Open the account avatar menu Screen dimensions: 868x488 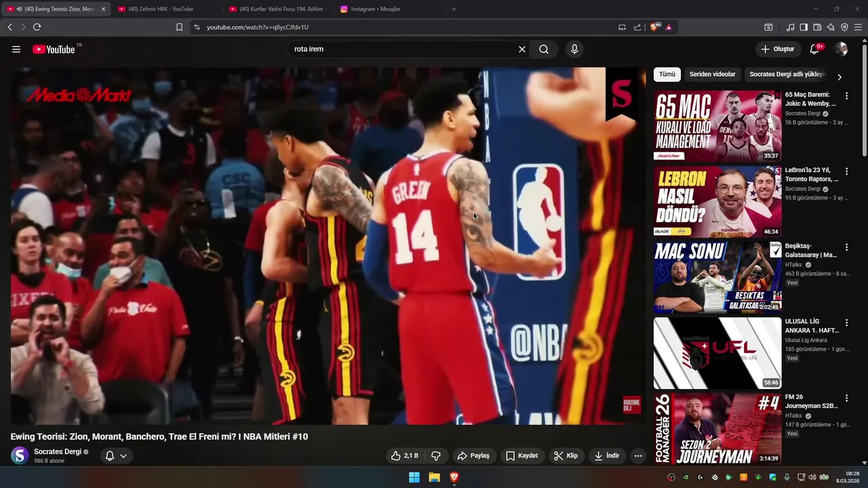[x=841, y=49]
